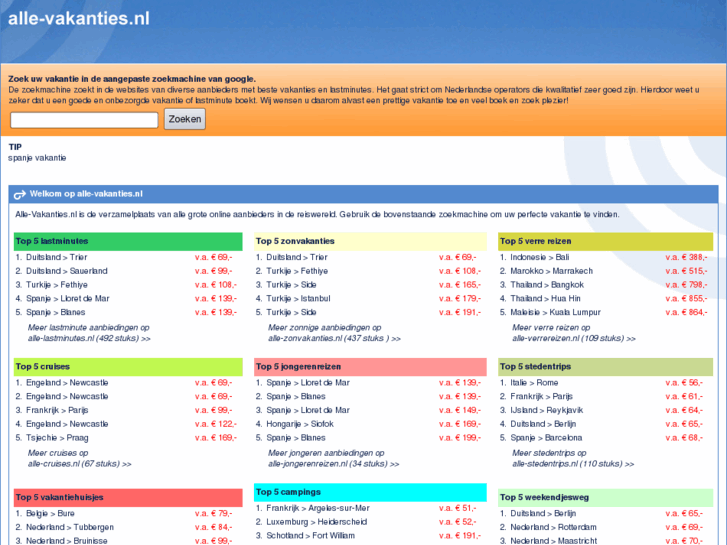The image size is (727, 545).
Task: Click the alle-vakanties.nl site title
Action: tap(79, 19)
